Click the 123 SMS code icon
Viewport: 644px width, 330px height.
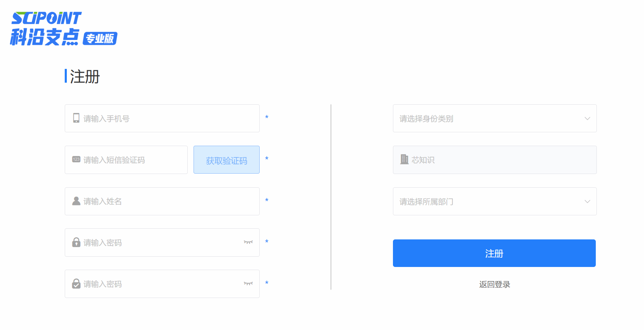point(76,159)
